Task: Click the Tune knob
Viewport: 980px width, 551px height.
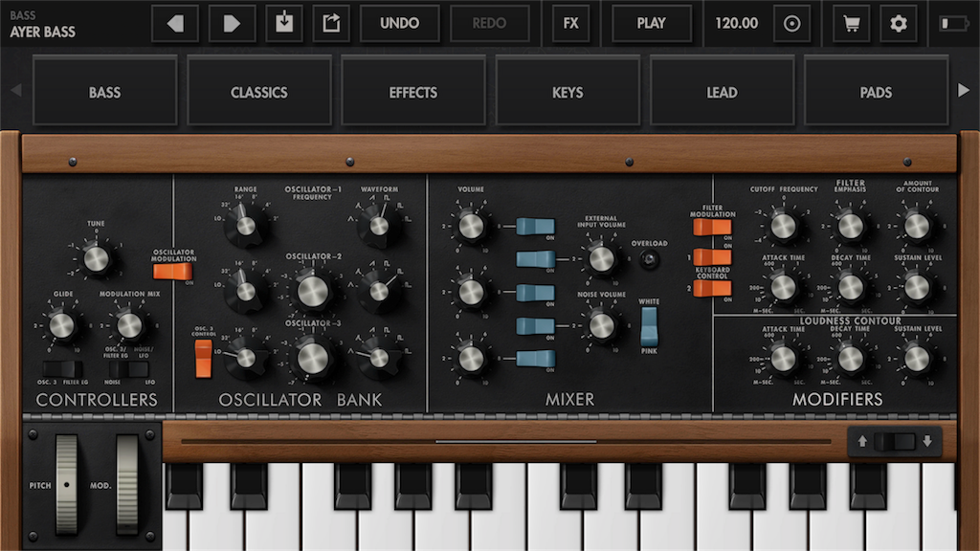Action: coord(96,259)
